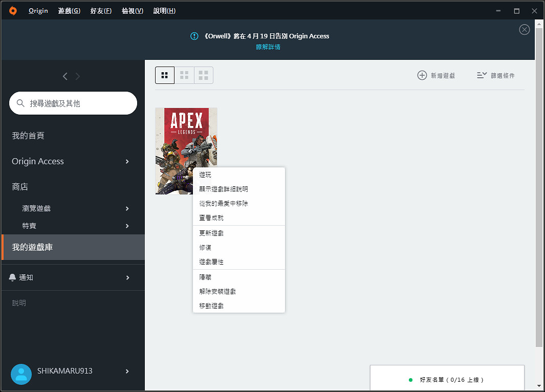Switch to small grid view icon
The width and height of the screenshot is (545, 392).
[x=204, y=75]
